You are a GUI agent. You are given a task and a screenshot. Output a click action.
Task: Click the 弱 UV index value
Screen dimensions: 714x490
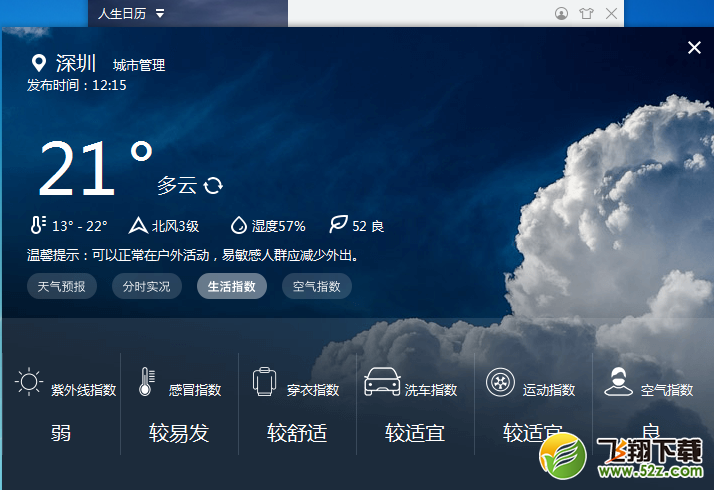click(61, 433)
